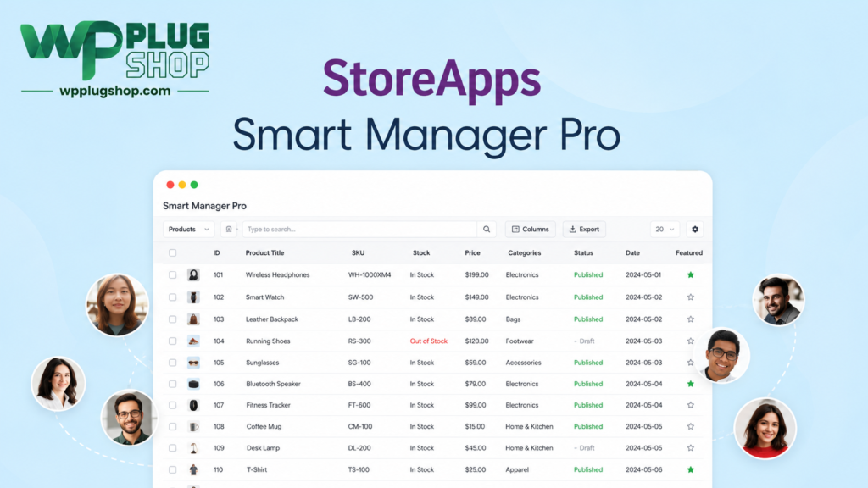
Task: Select checkbox for Fitness Tracker row
Action: pos(173,405)
